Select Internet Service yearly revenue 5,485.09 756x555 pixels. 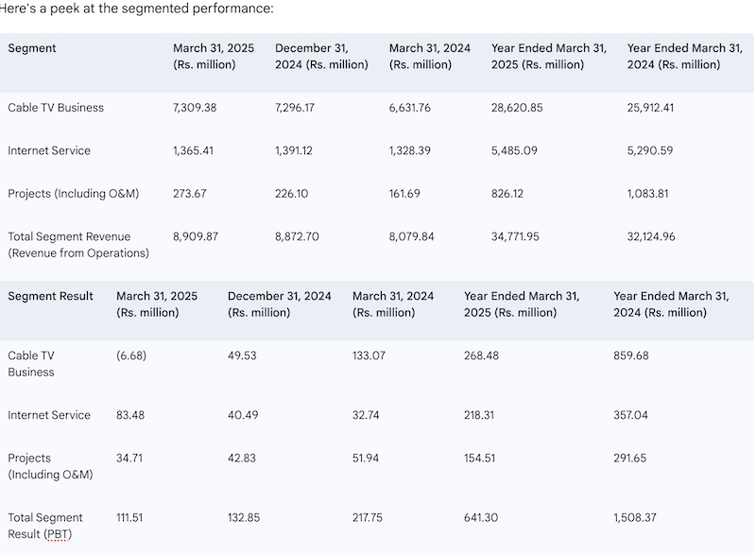click(x=514, y=150)
